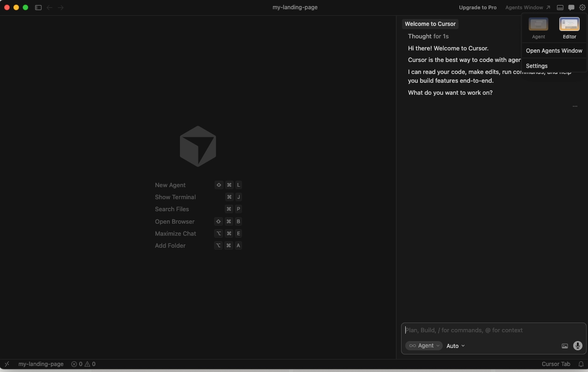Click the warnings triangle in status bar
The image size is (588, 372).
click(x=87, y=364)
